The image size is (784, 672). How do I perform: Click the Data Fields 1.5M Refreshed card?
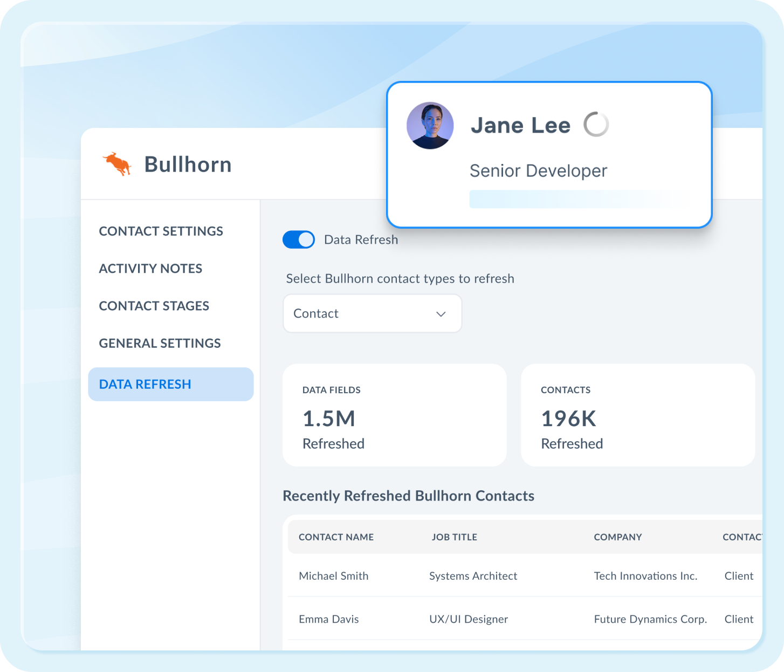[x=395, y=415]
